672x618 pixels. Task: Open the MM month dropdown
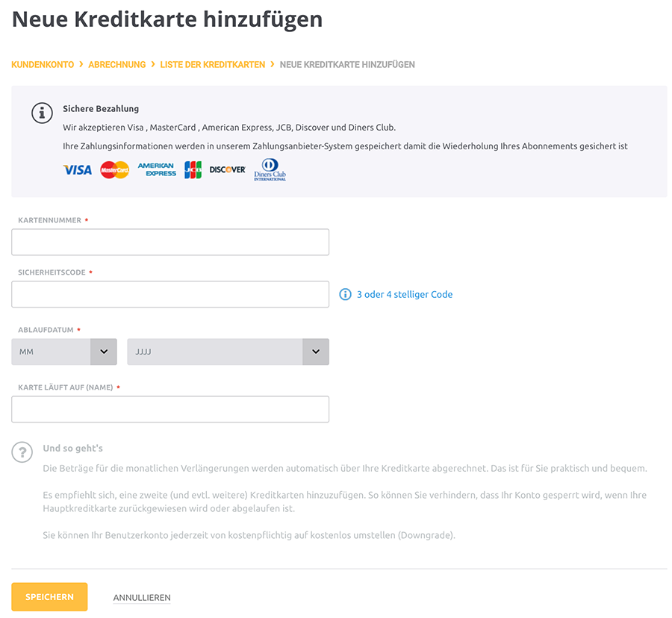(x=64, y=352)
